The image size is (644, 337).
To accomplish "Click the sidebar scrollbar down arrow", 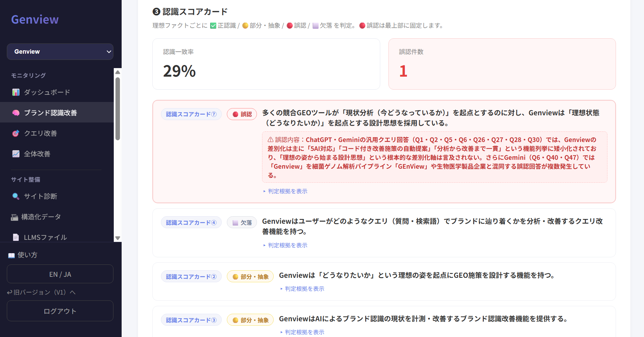I will coord(118,238).
